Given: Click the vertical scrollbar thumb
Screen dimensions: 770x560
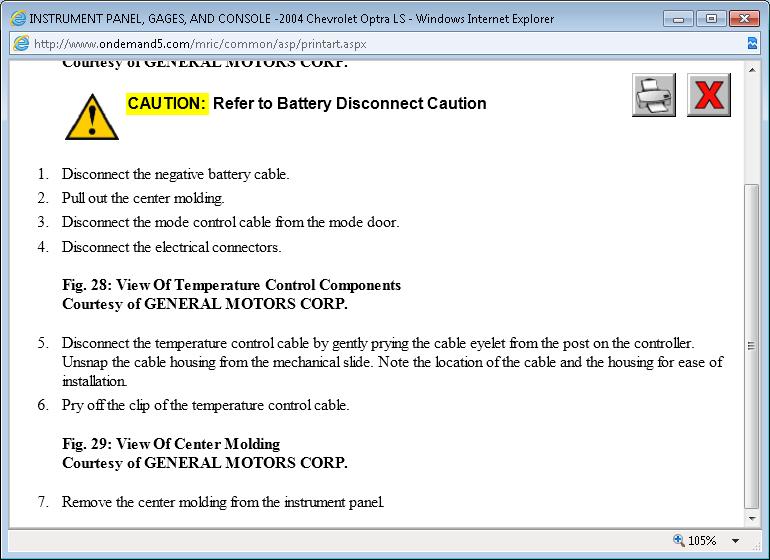Looking at the screenshot, I should [x=752, y=346].
